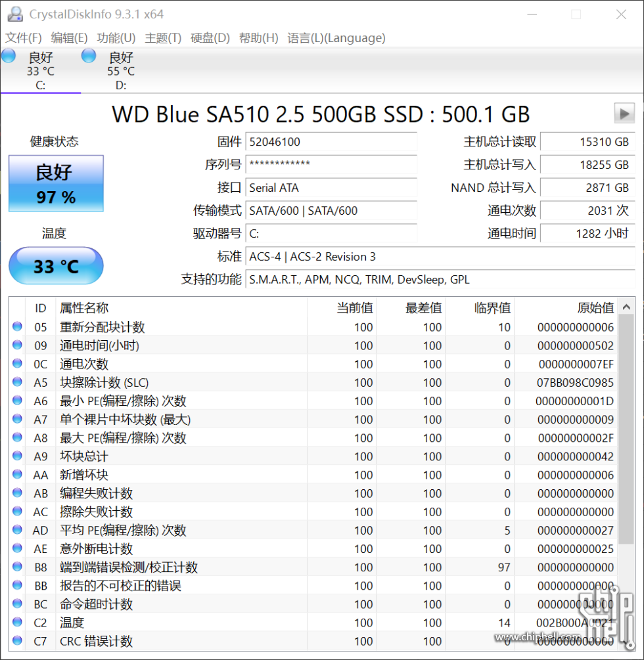
Task: Click status dot of attribute A5 row
Action: [x=17, y=382]
